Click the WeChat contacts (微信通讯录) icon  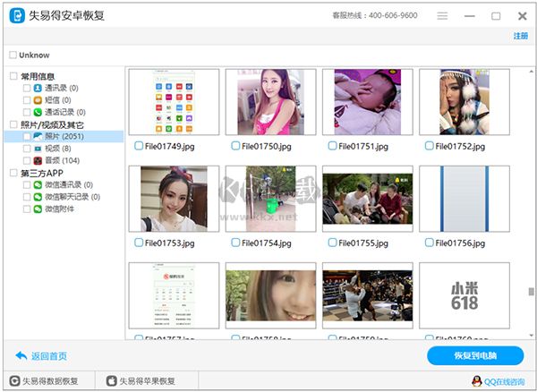coord(38,185)
